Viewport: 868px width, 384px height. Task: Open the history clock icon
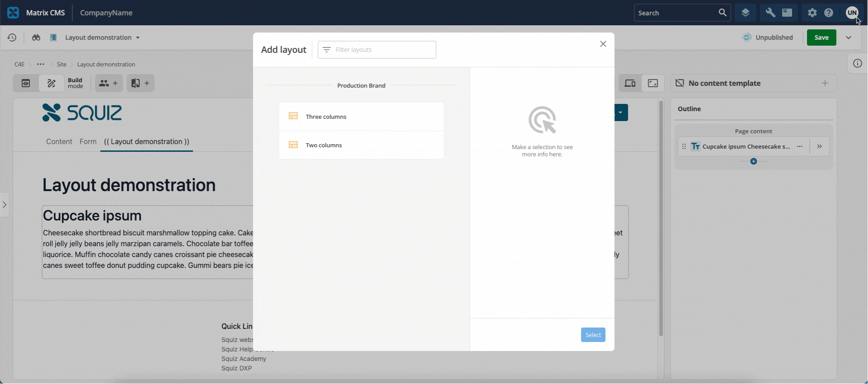[12, 37]
